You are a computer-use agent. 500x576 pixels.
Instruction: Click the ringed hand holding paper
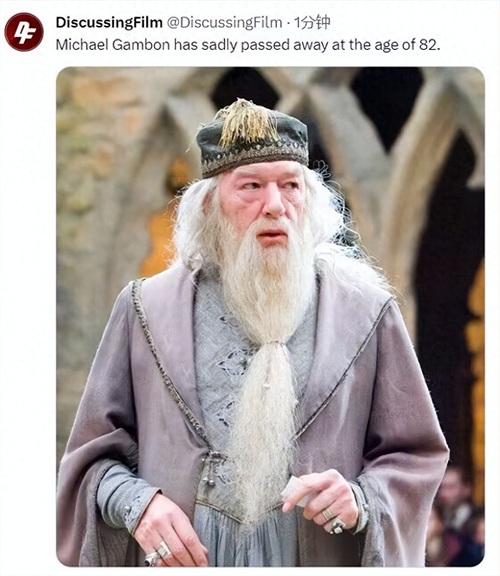319,502
